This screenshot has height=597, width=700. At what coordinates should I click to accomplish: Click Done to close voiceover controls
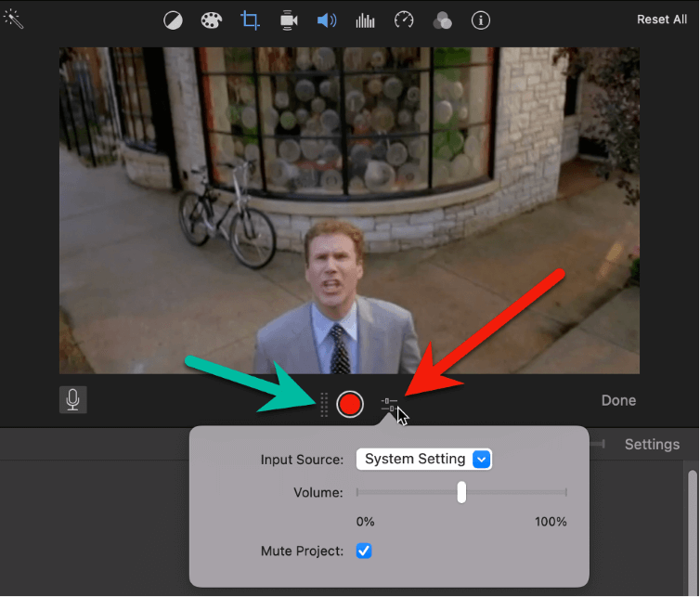(618, 400)
